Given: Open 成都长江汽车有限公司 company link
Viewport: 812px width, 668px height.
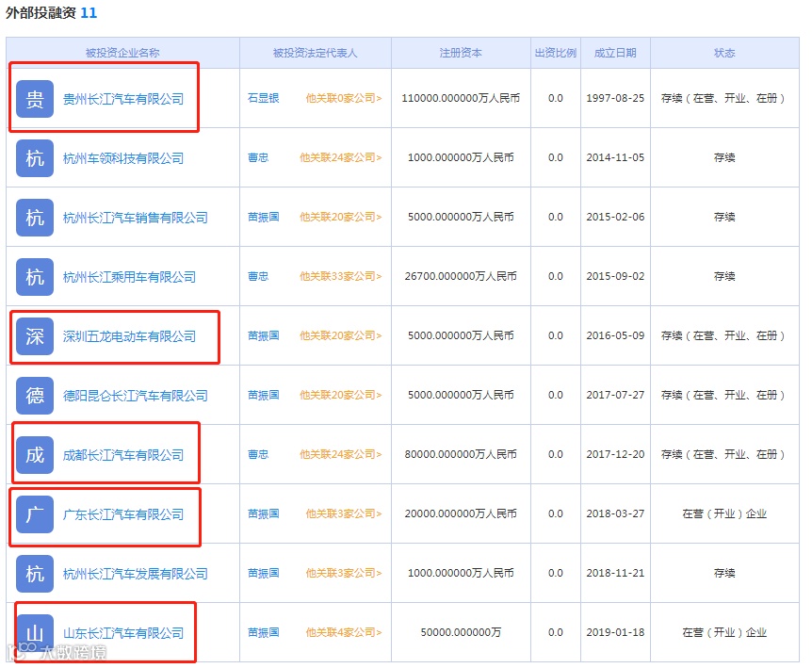Looking at the screenshot, I should (x=123, y=455).
